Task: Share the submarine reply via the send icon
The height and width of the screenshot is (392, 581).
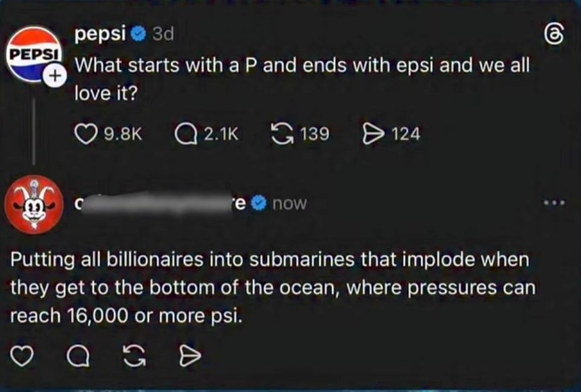Action: [189, 355]
